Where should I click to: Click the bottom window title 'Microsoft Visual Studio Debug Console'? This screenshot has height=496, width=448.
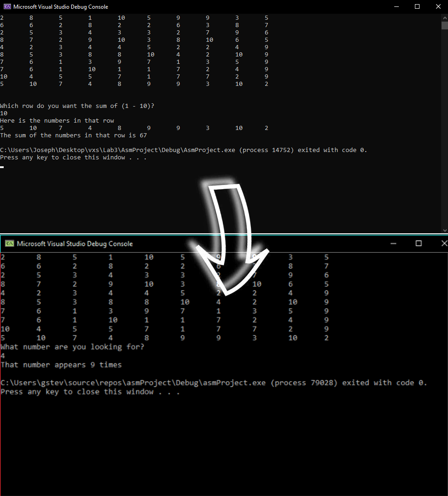(75, 243)
